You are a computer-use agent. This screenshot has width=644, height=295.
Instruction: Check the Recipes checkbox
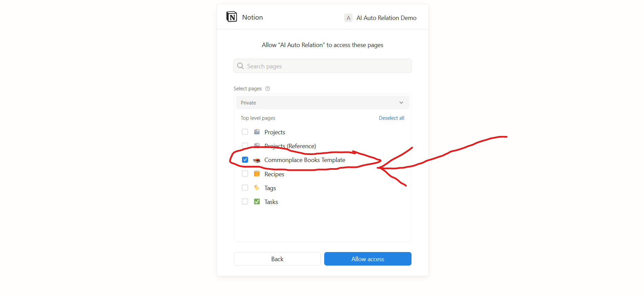pyautogui.click(x=245, y=174)
